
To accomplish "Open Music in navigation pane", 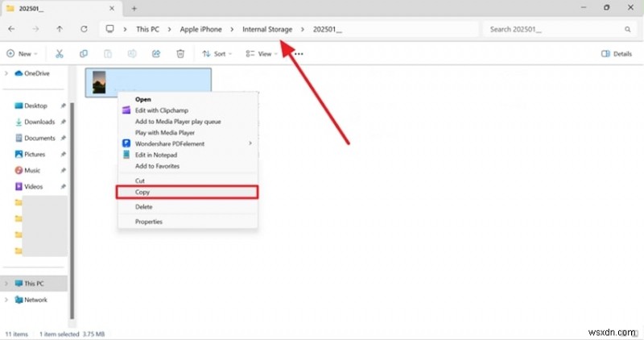I will (x=27, y=170).
